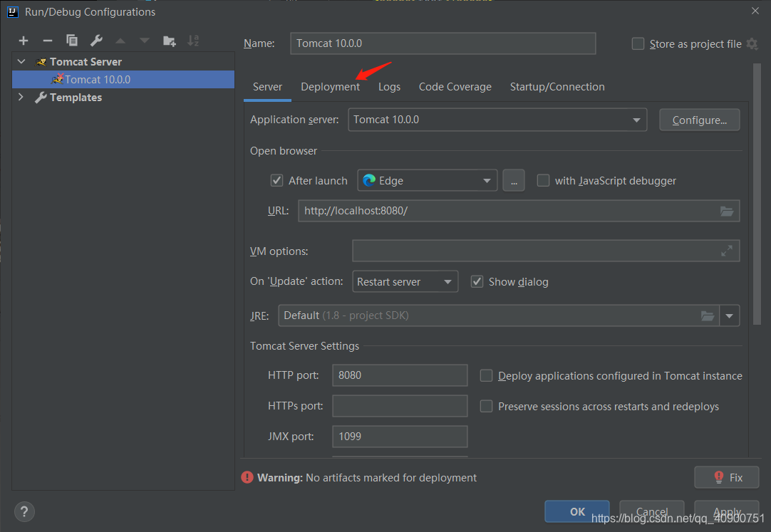
Task: Click the browser ellipsis button
Action: [514, 181]
